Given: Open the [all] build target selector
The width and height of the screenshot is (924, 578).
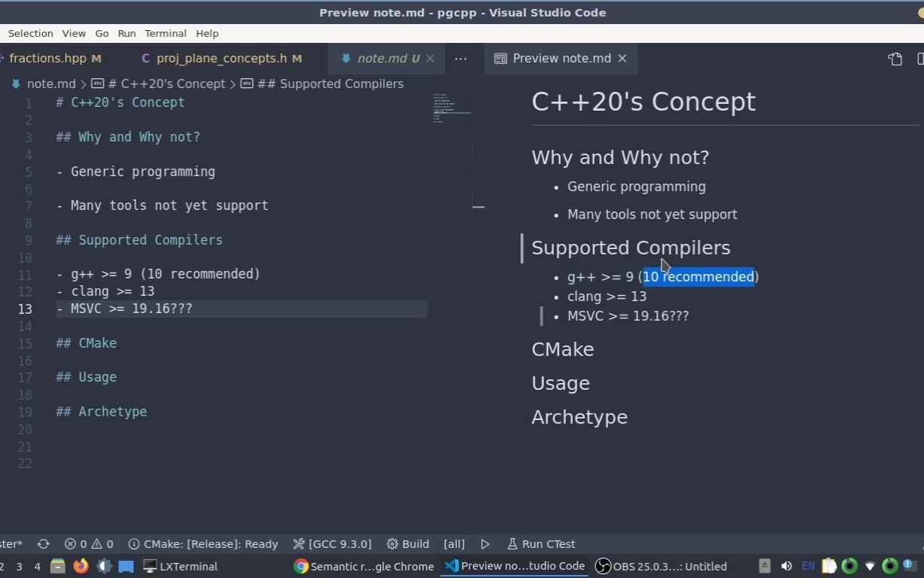Looking at the screenshot, I should click(454, 543).
